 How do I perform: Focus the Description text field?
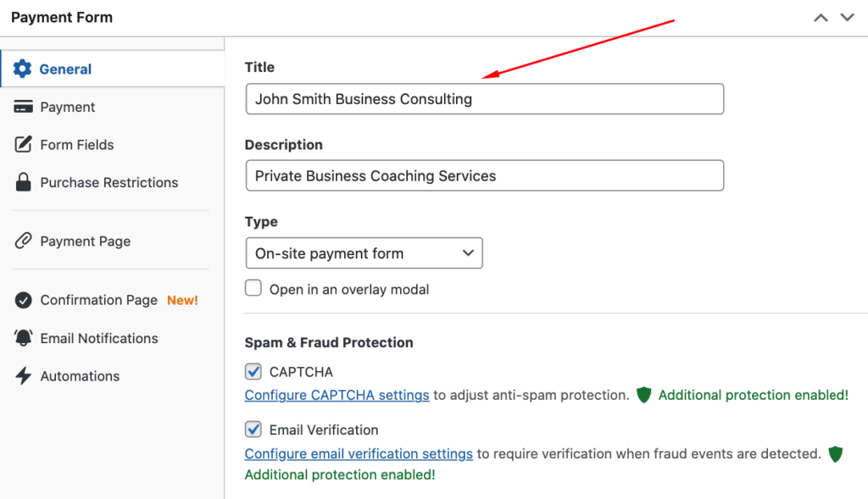[x=484, y=176]
